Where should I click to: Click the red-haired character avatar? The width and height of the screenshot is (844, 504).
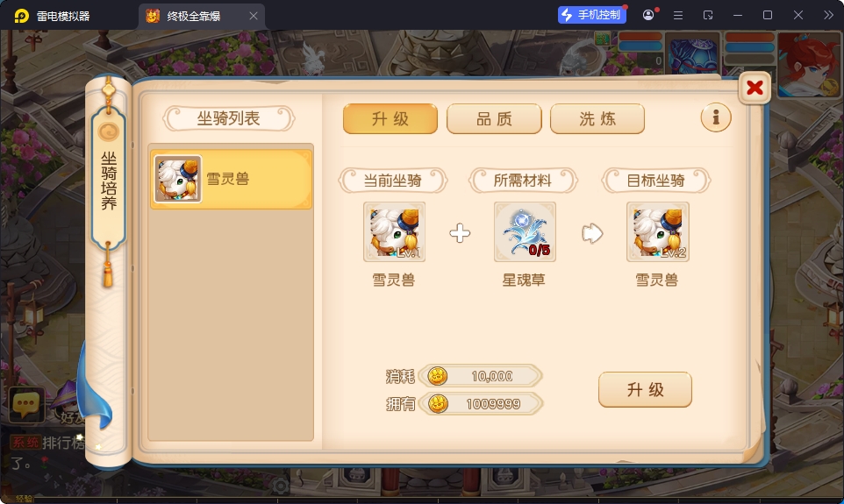pos(809,65)
